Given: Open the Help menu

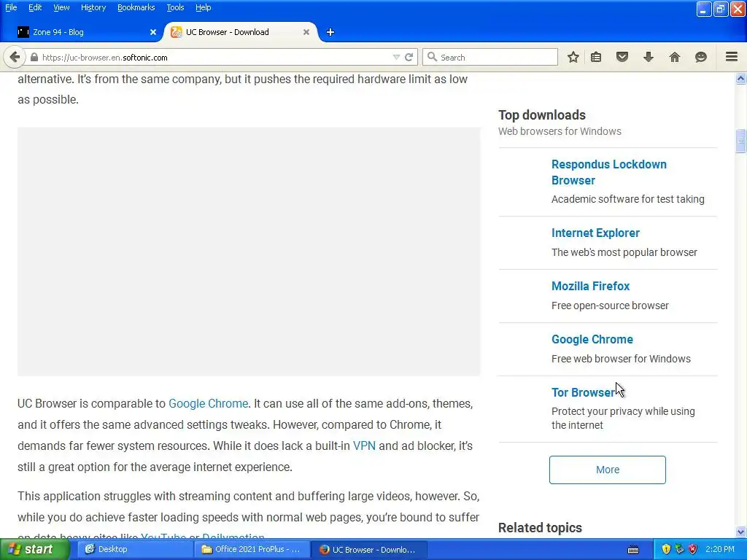Looking at the screenshot, I should click(x=203, y=7).
